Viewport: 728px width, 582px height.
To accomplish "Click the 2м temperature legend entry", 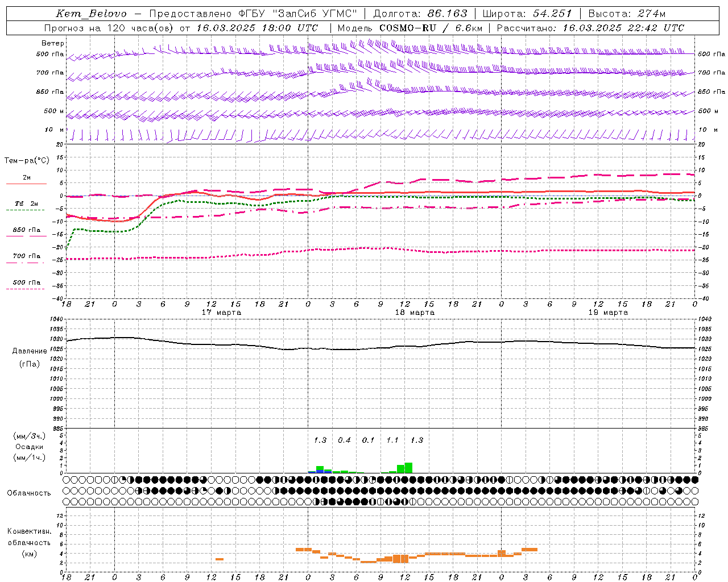I will pyautogui.click(x=27, y=178).
